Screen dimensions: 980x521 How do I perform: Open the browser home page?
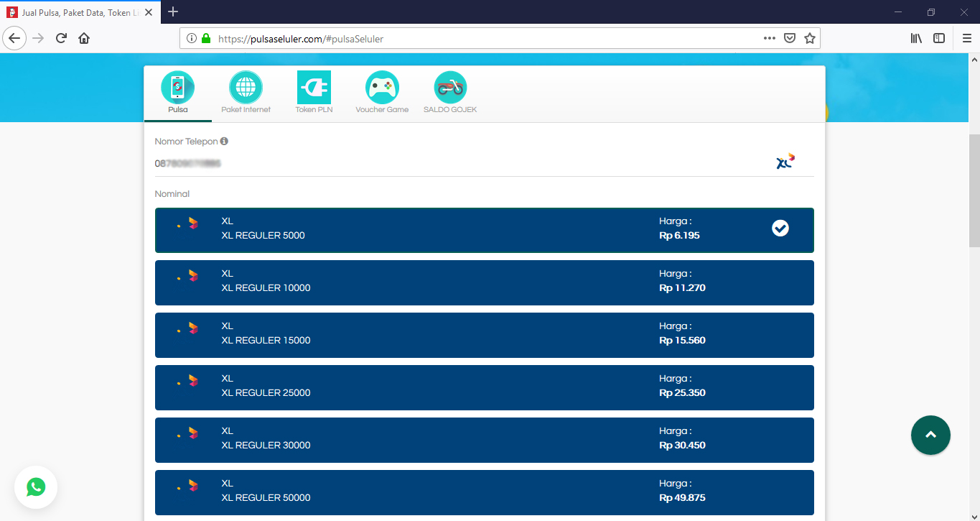[x=84, y=38]
